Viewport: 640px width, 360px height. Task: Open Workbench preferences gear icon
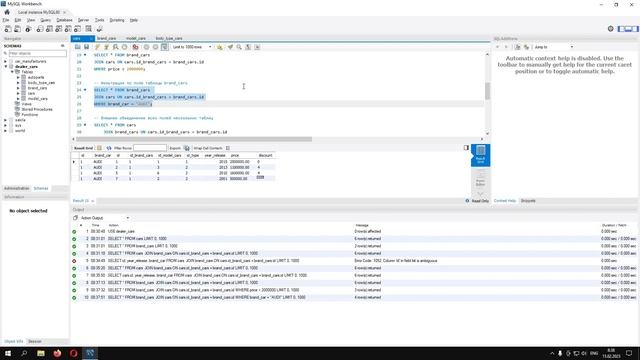pos(611,29)
